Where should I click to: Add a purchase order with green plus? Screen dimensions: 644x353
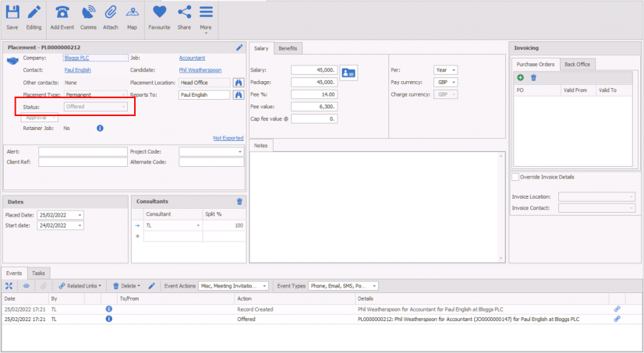pos(521,77)
